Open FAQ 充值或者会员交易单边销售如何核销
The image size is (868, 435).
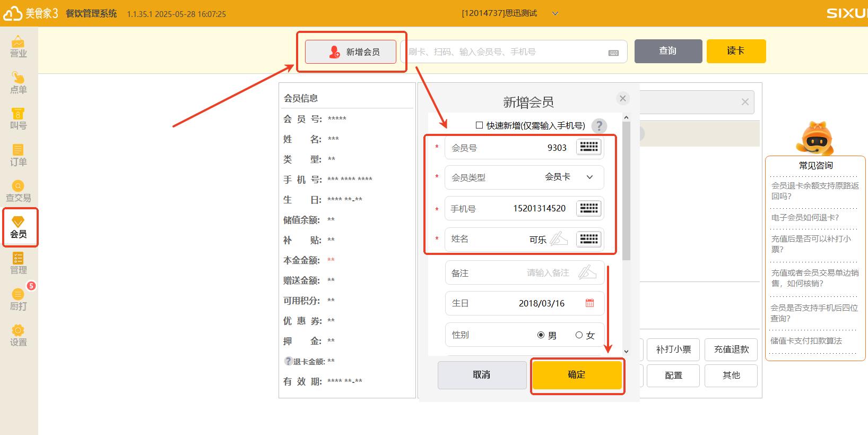[815, 278]
